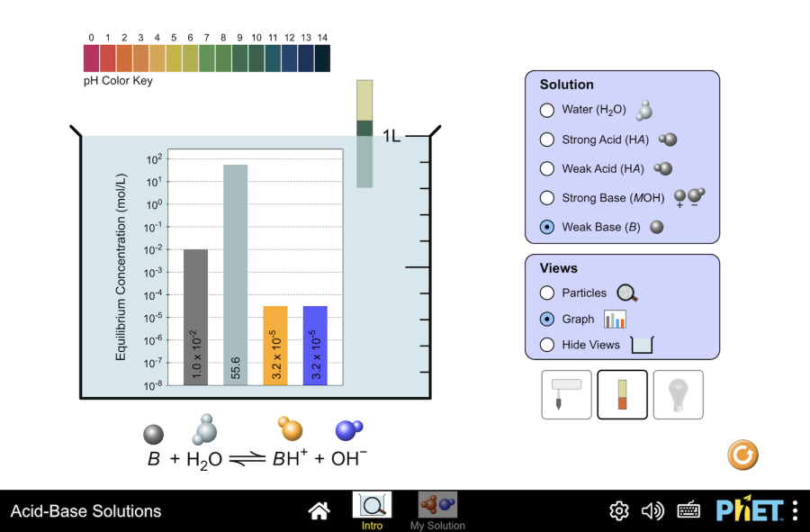Open the Intro screen tab

tap(372, 510)
